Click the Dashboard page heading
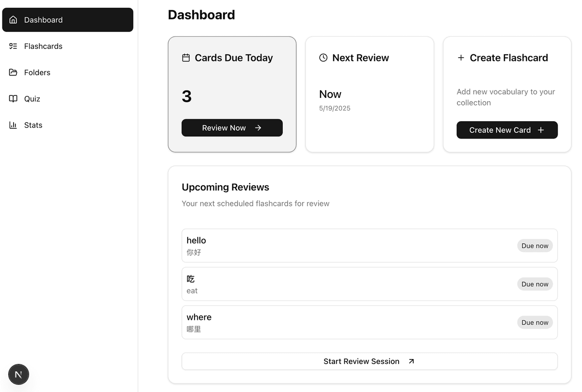Viewport: 582px width, 392px height. [201, 15]
